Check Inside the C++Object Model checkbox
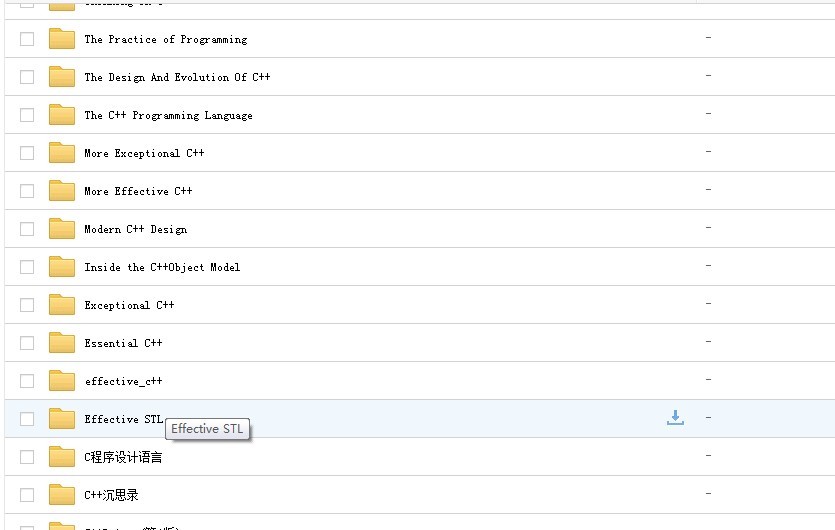835x530 pixels. [x=27, y=267]
